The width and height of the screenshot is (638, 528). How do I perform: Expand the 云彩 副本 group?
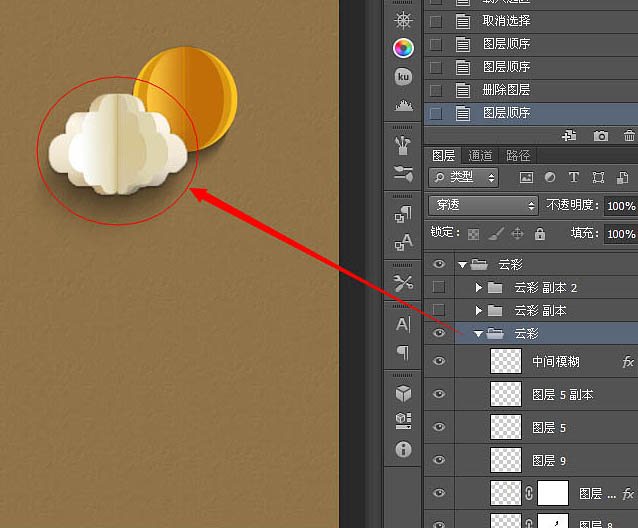478,311
